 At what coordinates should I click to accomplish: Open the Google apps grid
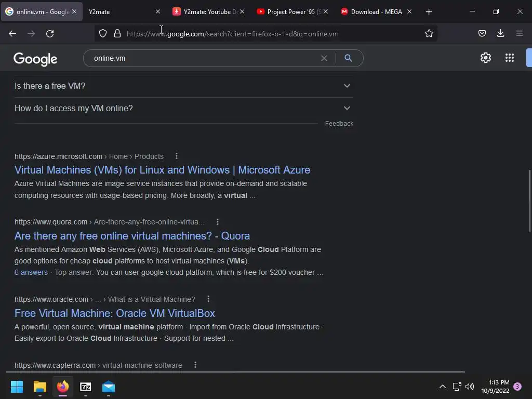coord(509,58)
